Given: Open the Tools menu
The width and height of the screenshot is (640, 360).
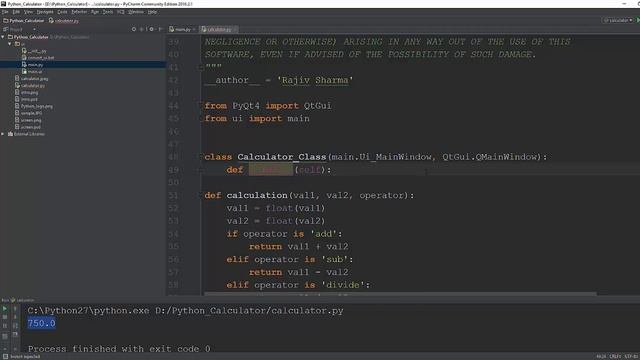Looking at the screenshot, I should (108, 12).
